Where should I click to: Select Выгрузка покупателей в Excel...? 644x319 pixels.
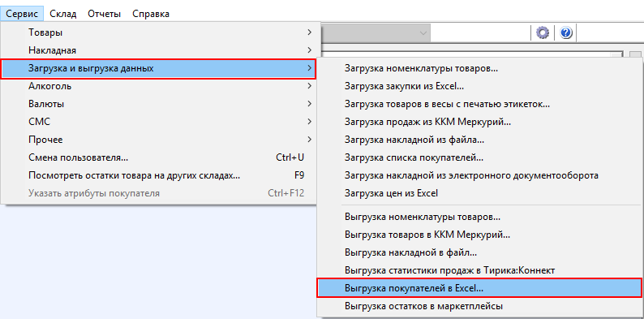479,288
